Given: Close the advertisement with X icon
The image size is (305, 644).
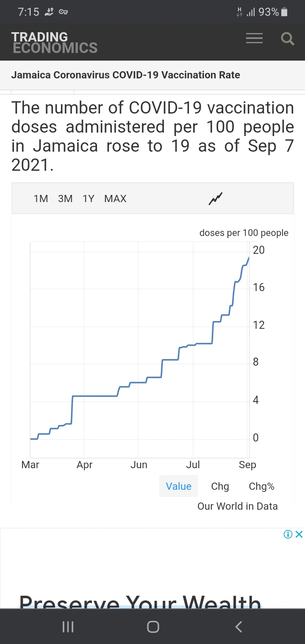Looking at the screenshot, I should click(x=299, y=534).
